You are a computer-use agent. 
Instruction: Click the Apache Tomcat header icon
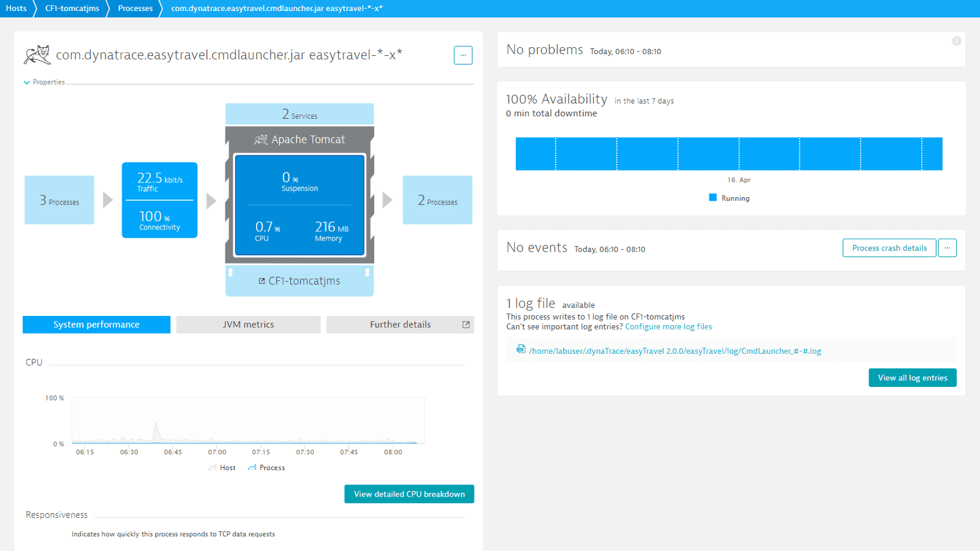pyautogui.click(x=261, y=140)
